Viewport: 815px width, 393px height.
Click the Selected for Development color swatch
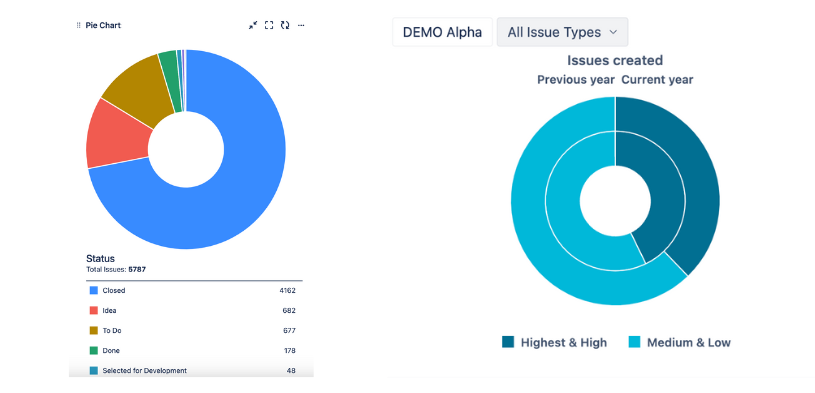pos(94,371)
